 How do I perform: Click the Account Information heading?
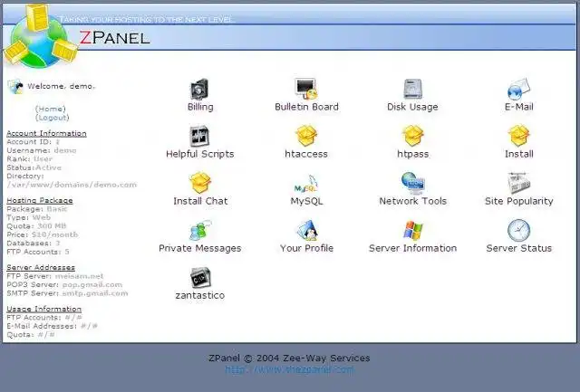click(46, 133)
